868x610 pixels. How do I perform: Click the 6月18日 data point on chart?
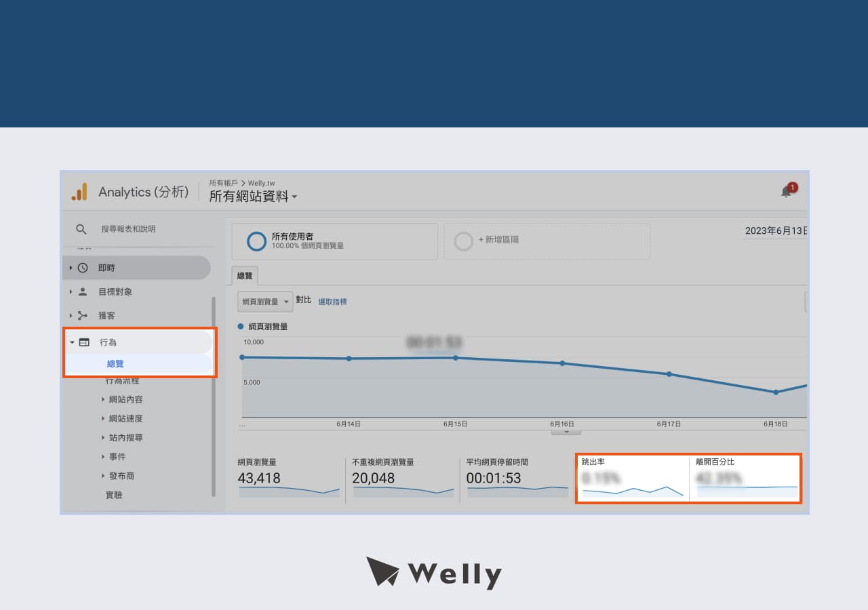pos(776,392)
